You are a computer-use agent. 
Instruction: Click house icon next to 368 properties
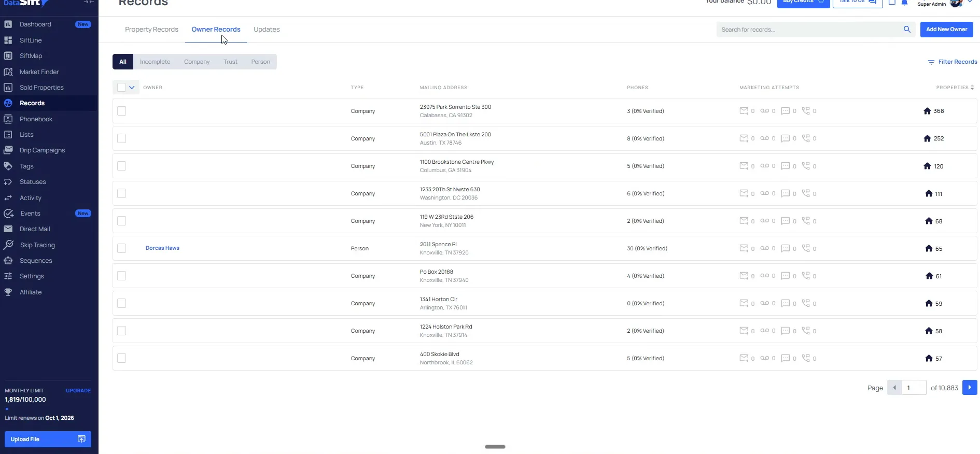[928, 111]
